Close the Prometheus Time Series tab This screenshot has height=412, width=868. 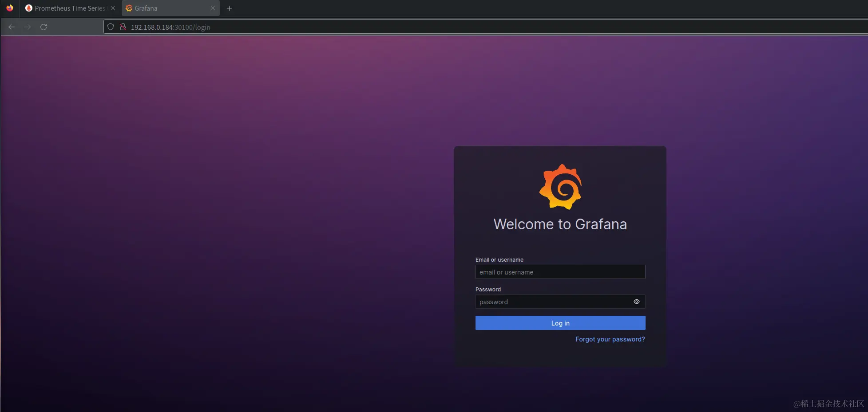(x=113, y=8)
